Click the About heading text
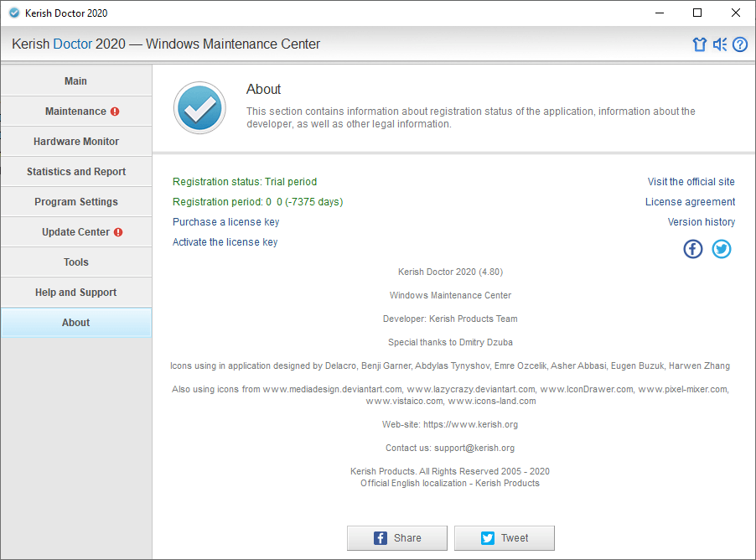The image size is (756, 560). (263, 89)
